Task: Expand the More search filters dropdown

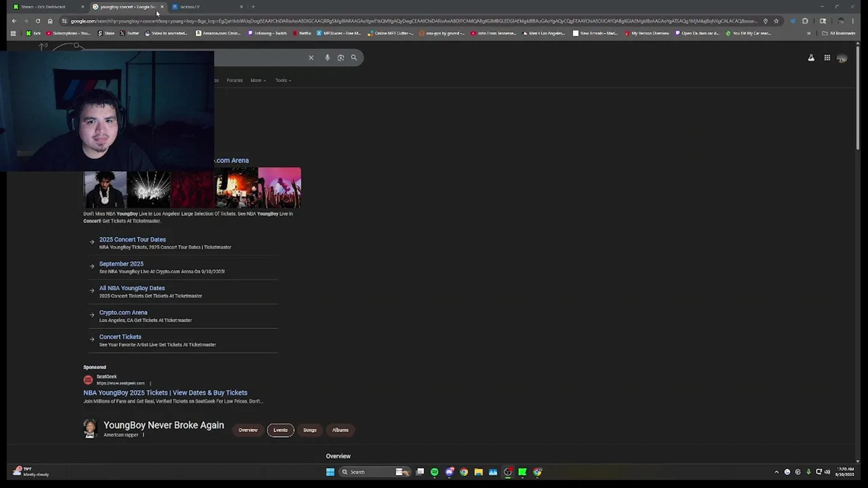Action: click(x=258, y=80)
